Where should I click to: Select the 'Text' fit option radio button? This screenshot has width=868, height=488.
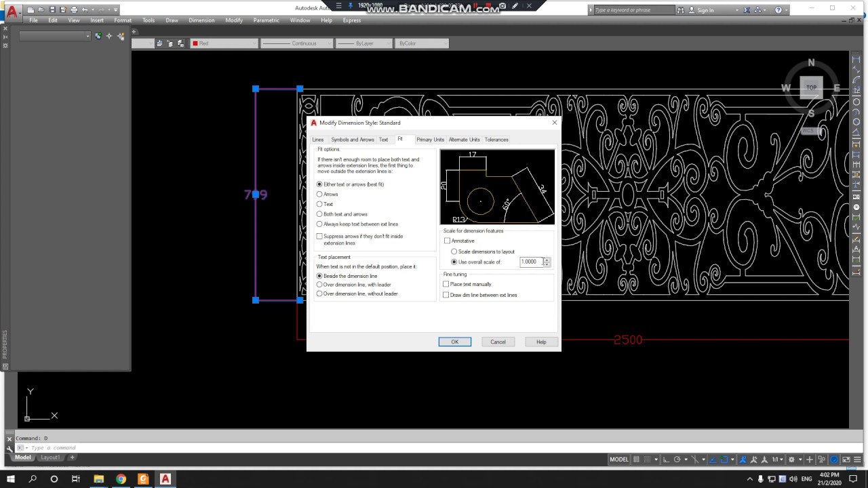pyautogui.click(x=319, y=204)
